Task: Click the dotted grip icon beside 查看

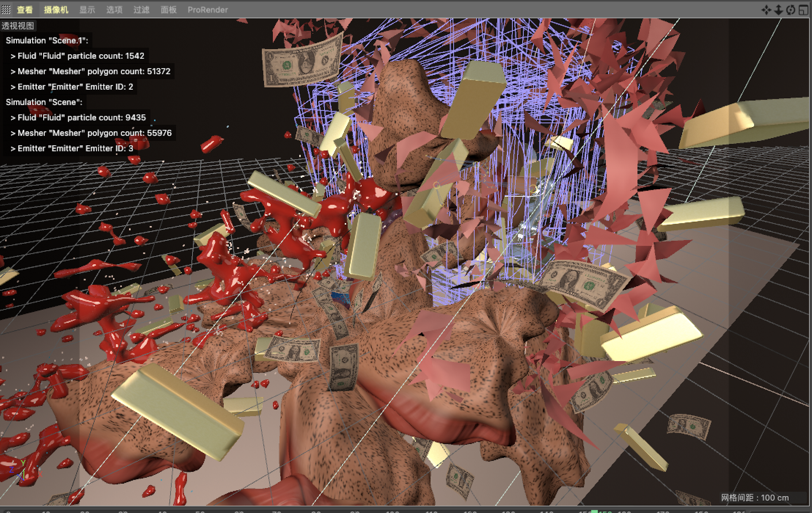Action: pyautogui.click(x=6, y=10)
